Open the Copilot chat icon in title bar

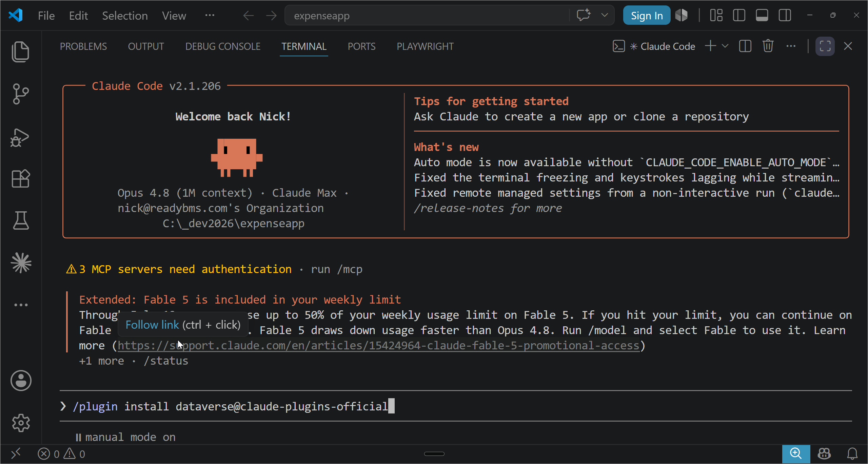[x=584, y=15]
